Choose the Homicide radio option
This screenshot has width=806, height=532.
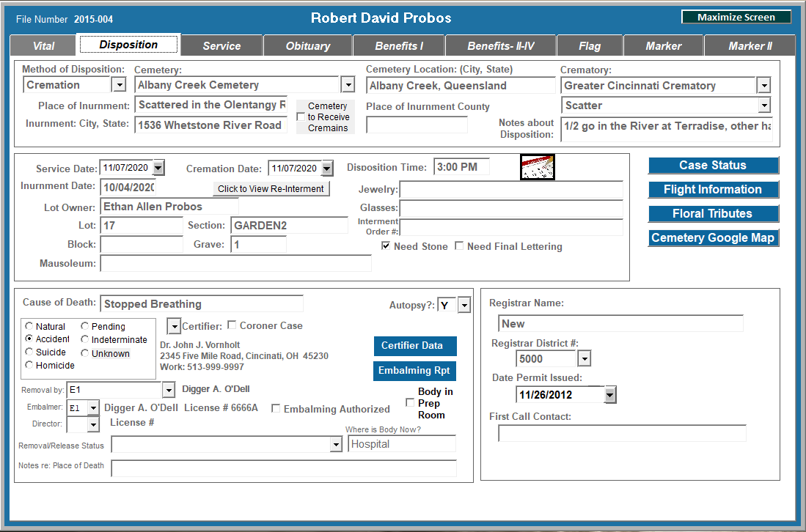pos(29,365)
